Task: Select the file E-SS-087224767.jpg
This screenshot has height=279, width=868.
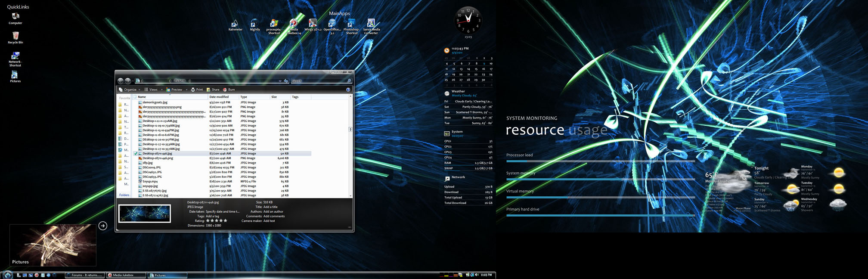Action: click(x=155, y=195)
